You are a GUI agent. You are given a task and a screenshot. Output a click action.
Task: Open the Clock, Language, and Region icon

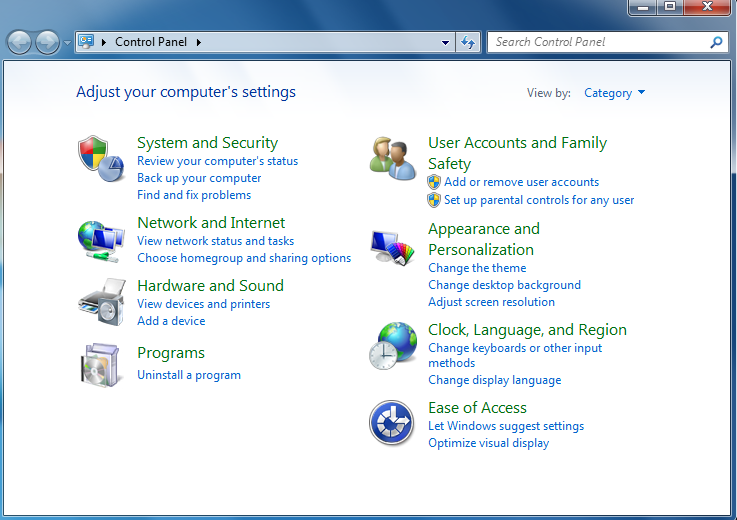point(393,346)
